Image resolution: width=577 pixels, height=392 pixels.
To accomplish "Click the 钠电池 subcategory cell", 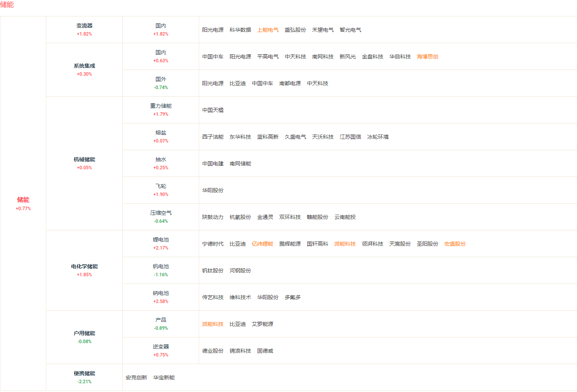I will tap(160, 297).
